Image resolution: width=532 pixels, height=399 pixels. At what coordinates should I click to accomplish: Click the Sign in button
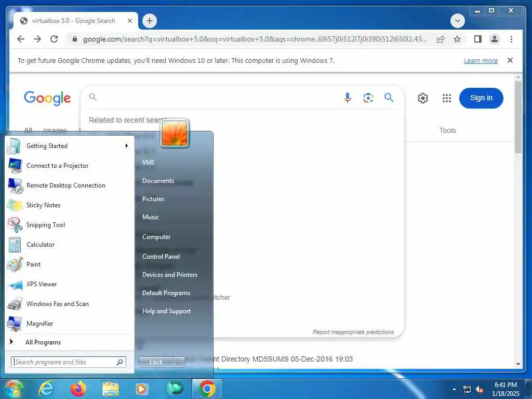click(481, 98)
